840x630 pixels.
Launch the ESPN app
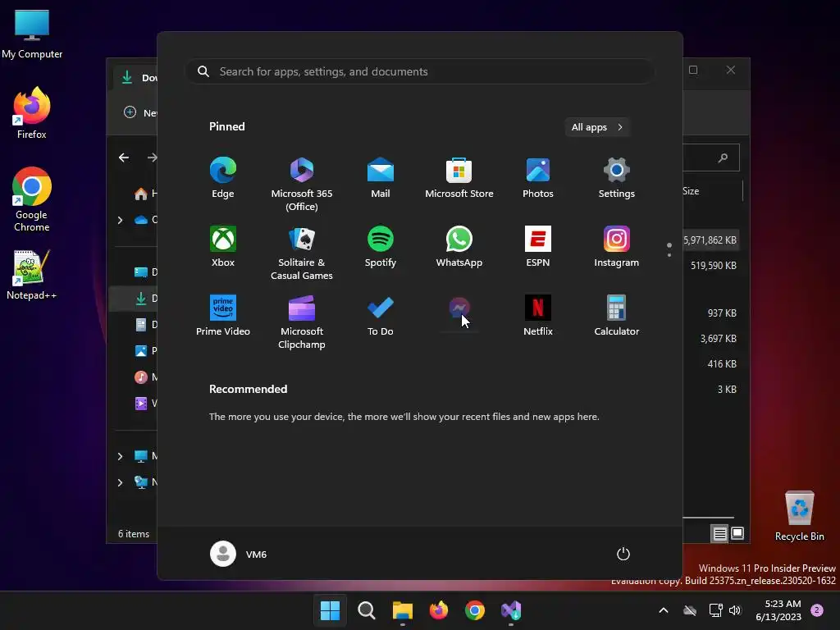click(538, 247)
